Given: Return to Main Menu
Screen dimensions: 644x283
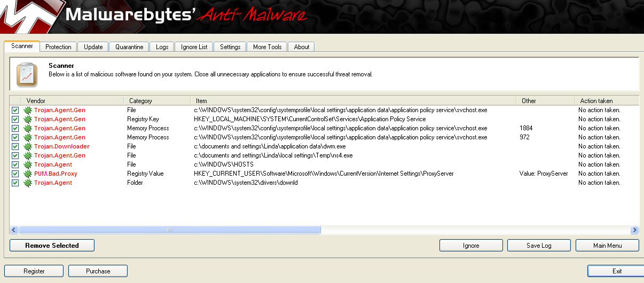Looking at the screenshot, I should (607, 246).
